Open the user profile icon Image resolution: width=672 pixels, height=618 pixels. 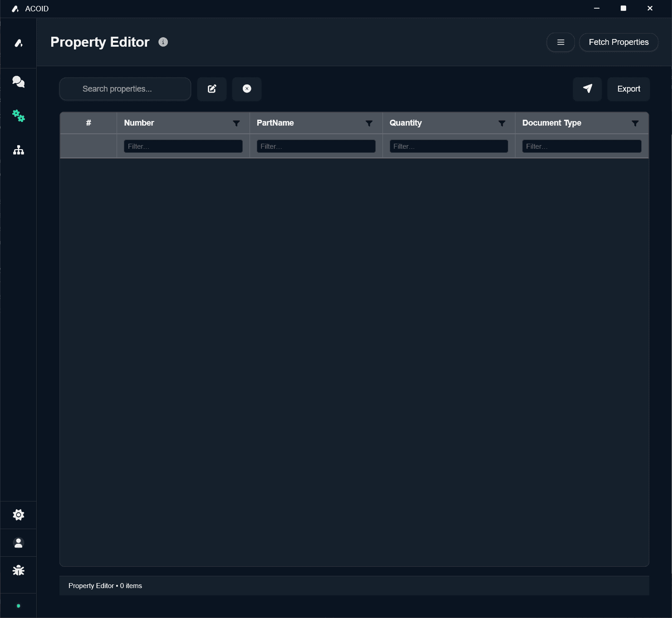[18, 542]
